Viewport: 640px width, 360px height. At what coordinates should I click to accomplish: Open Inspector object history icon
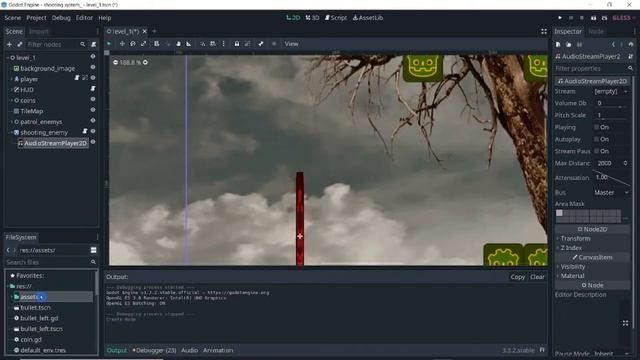[631, 44]
